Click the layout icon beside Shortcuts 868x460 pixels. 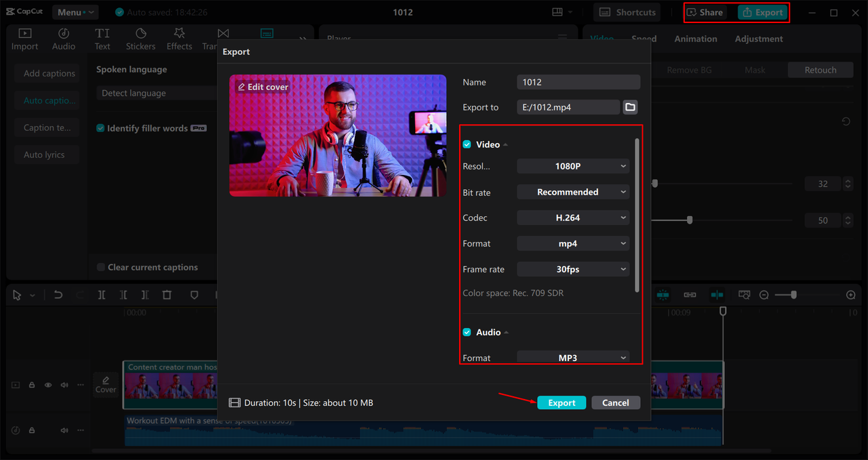557,12
